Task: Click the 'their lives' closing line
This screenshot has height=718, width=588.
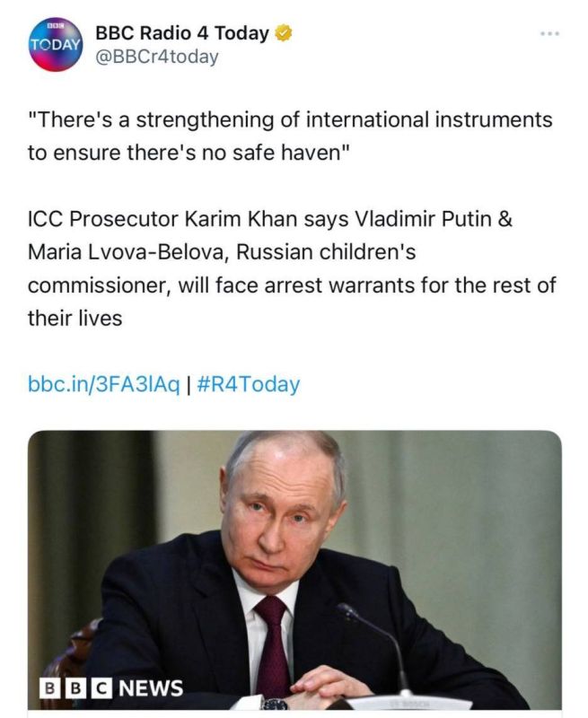Action: coord(75,319)
